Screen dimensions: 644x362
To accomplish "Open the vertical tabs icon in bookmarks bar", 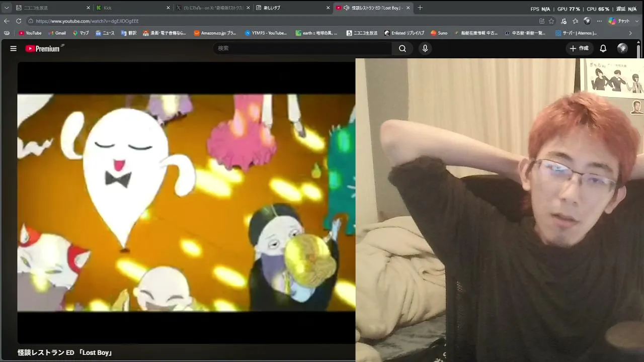I will [x=7, y=33].
